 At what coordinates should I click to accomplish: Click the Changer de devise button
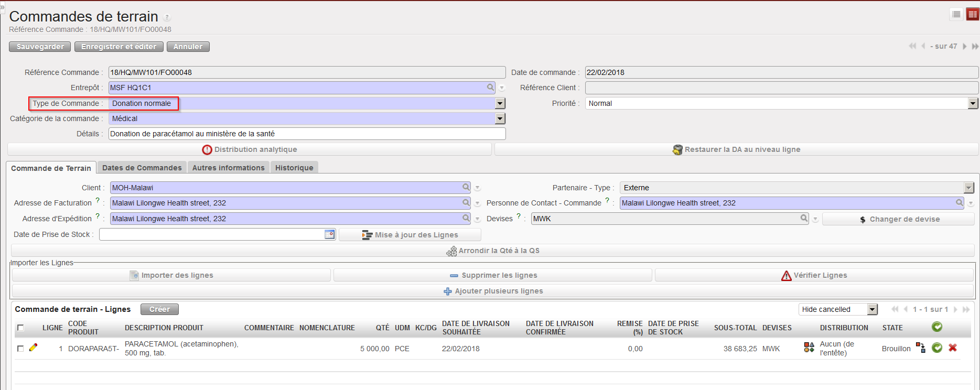(x=899, y=219)
